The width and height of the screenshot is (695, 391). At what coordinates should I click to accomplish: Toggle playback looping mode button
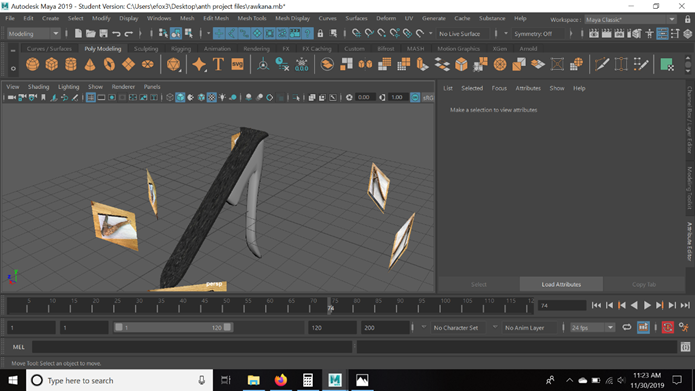click(x=626, y=328)
